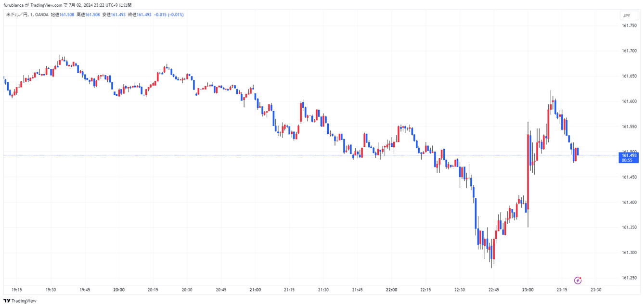Click the 22:00 label on time axis

pos(391,290)
